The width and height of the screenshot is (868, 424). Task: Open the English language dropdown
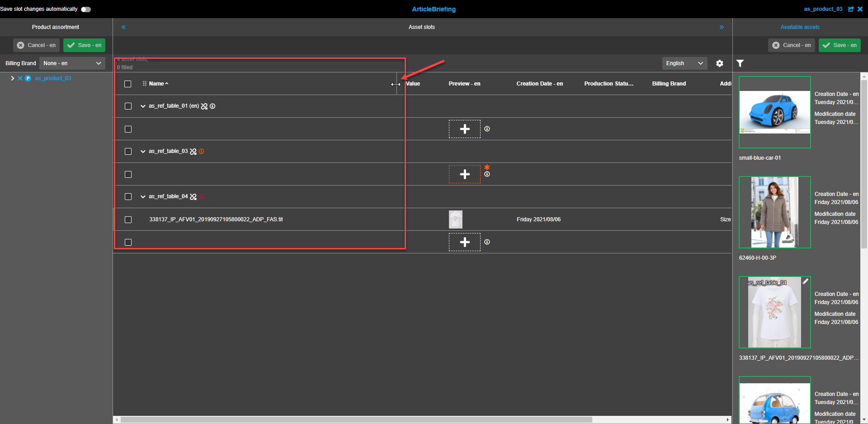pyautogui.click(x=684, y=63)
